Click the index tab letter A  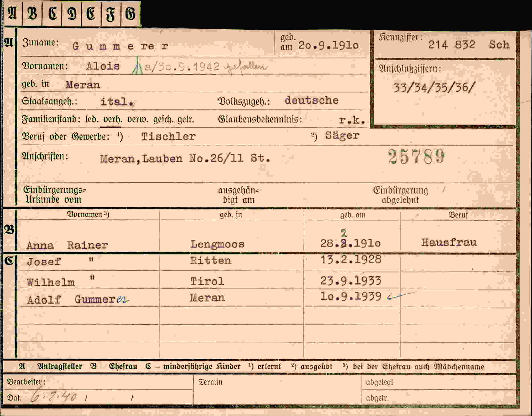click(12, 13)
